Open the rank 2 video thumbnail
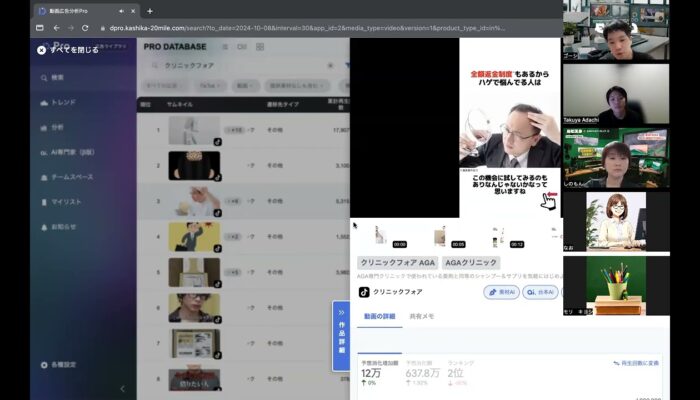The width and height of the screenshot is (700, 400). pyautogui.click(x=194, y=166)
